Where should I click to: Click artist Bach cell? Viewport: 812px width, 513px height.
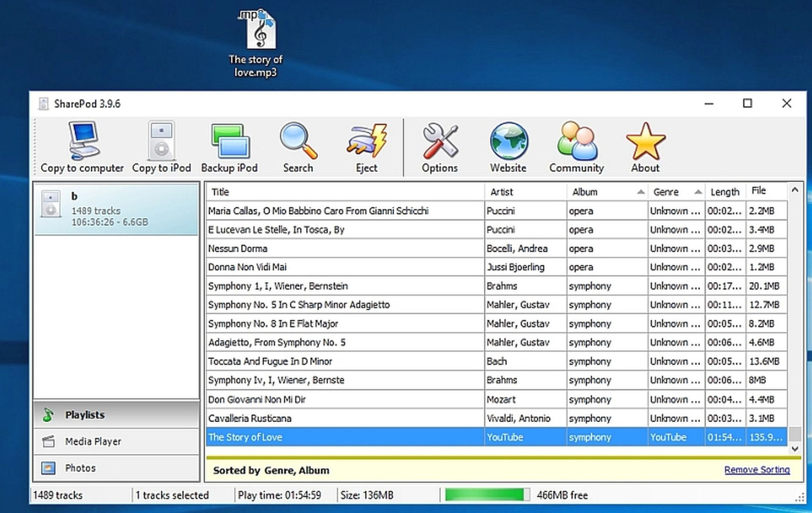pos(526,362)
